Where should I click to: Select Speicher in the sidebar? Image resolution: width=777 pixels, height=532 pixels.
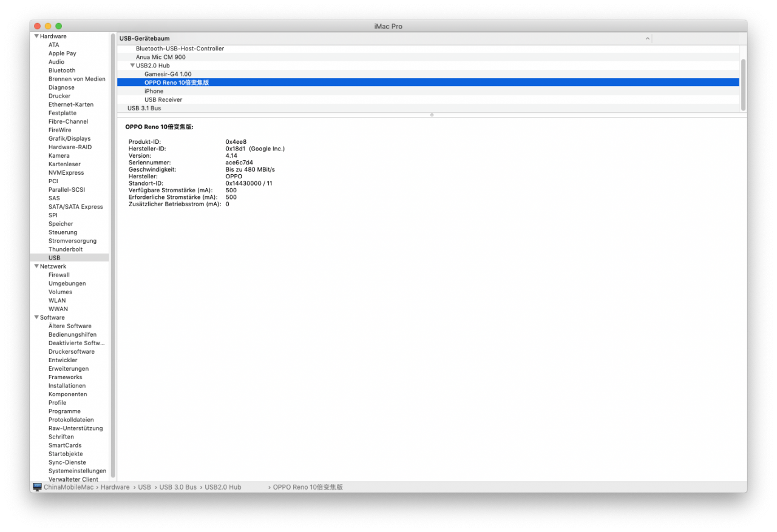pyautogui.click(x=61, y=223)
